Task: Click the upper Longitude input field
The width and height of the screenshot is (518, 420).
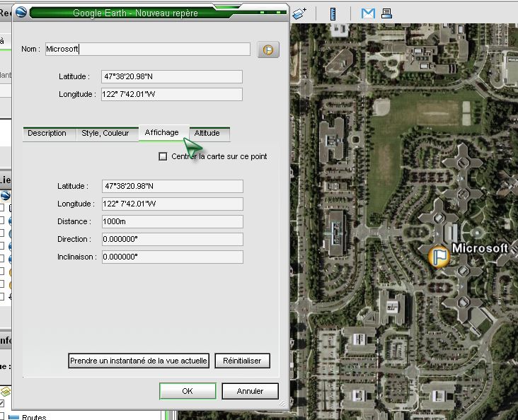Action: 172,95
